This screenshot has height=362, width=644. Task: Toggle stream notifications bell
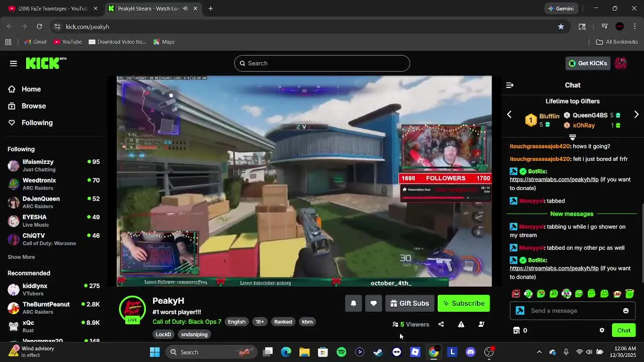tap(354, 303)
